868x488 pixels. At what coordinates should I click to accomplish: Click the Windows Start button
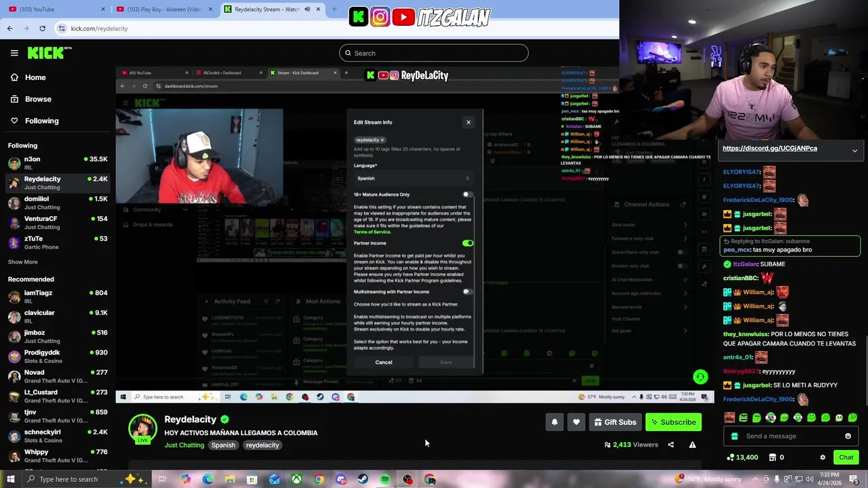pos(10,479)
